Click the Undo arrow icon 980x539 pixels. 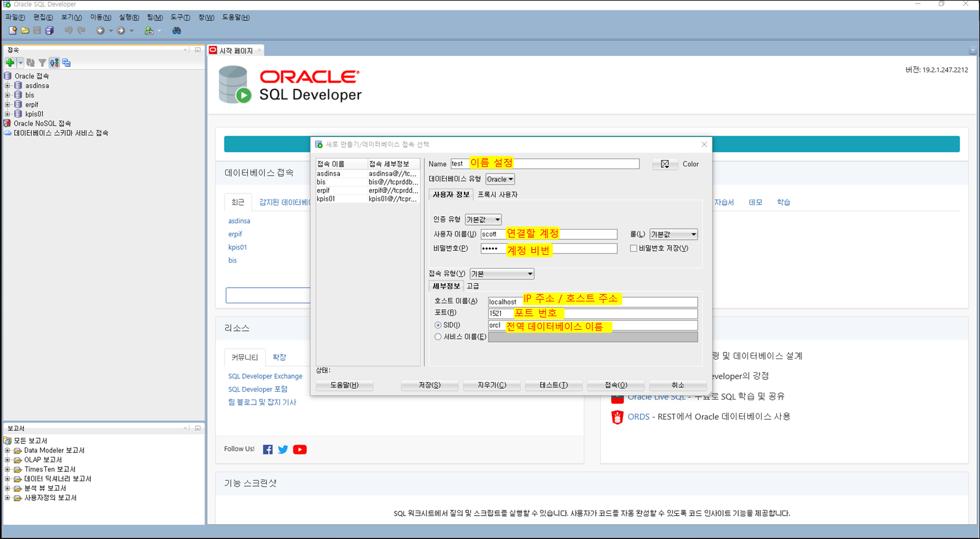tap(68, 30)
